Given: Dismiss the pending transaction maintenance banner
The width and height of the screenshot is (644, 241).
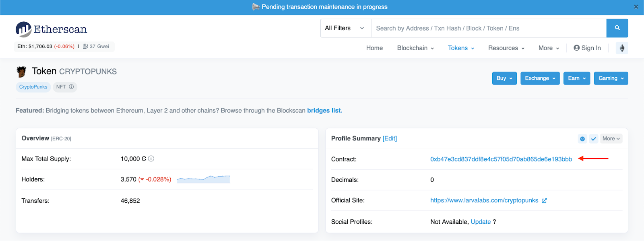Looking at the screenshot, I should 636,7.
